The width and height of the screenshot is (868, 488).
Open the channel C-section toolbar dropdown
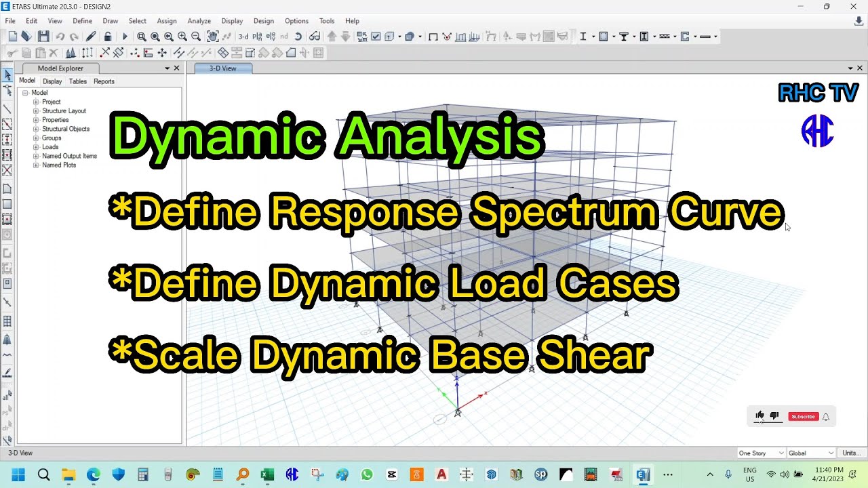(694, 37)
